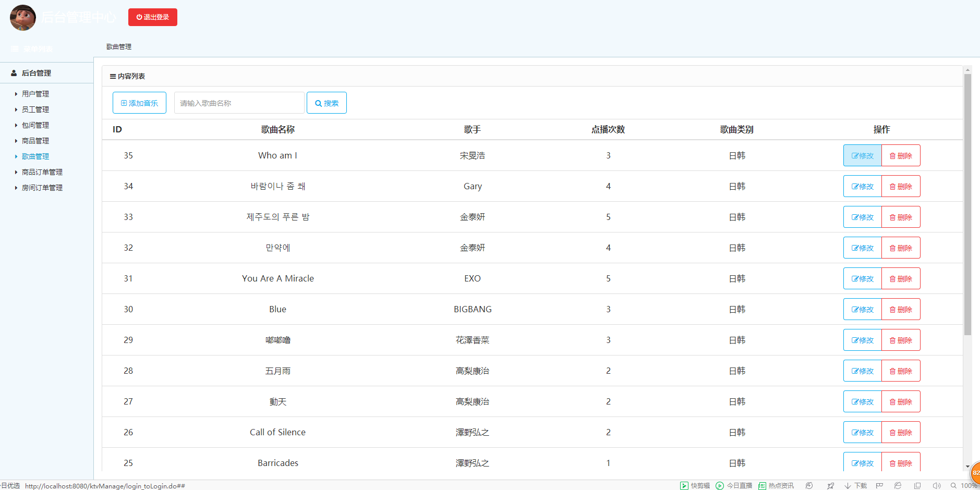
Task: Edit You Are A Miracle with 修改
Action: (863, 278)
